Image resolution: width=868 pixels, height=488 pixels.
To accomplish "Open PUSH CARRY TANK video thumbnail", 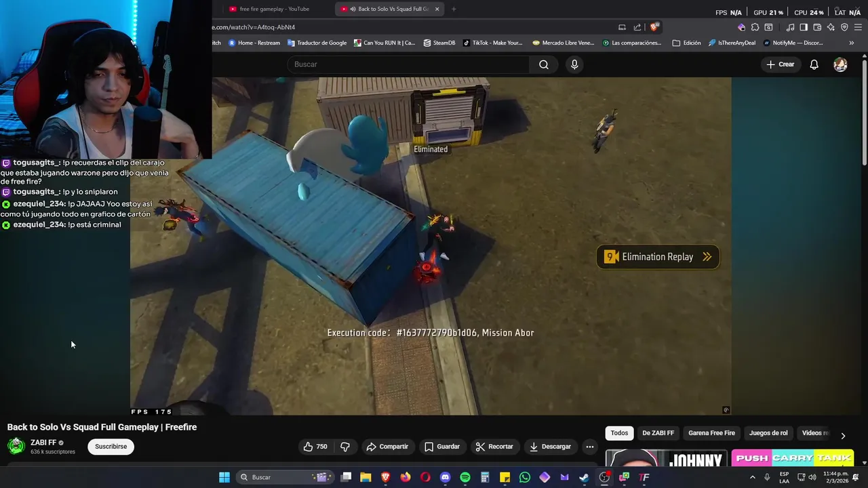I will [x=792, y=459].
